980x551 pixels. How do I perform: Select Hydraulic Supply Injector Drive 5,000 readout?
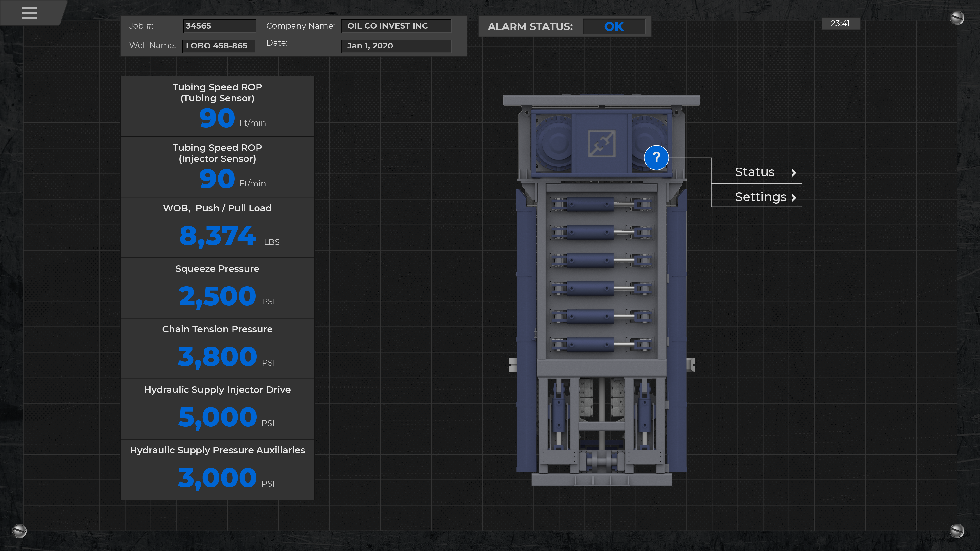217,417
